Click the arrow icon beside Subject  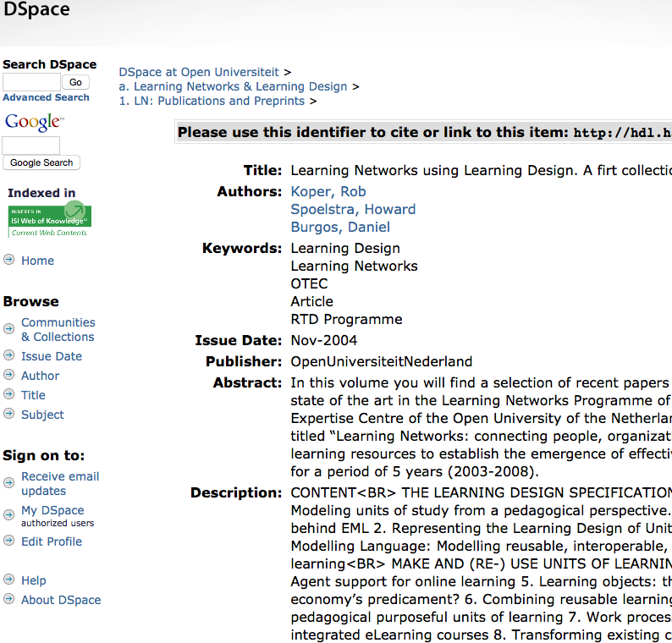click(9, 414)
